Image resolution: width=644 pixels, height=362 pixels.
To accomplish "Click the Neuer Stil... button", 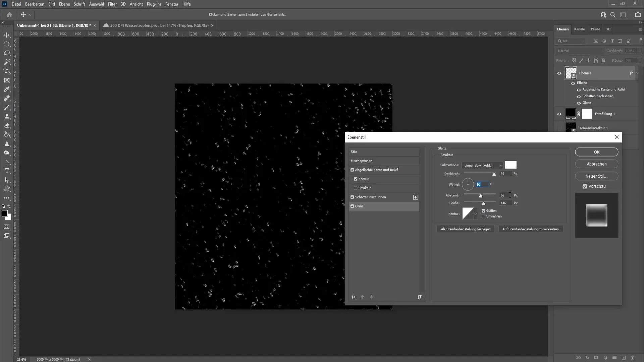I will 597,176.
